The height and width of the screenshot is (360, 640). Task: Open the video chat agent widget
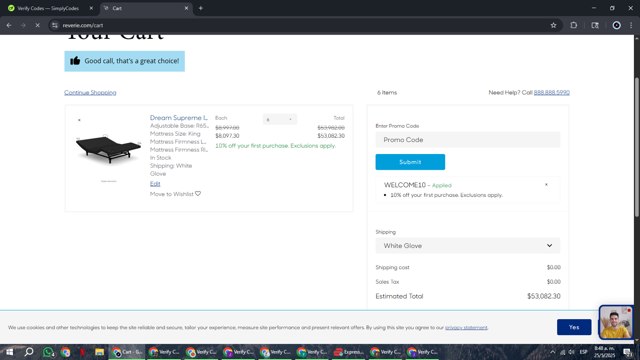616,322
